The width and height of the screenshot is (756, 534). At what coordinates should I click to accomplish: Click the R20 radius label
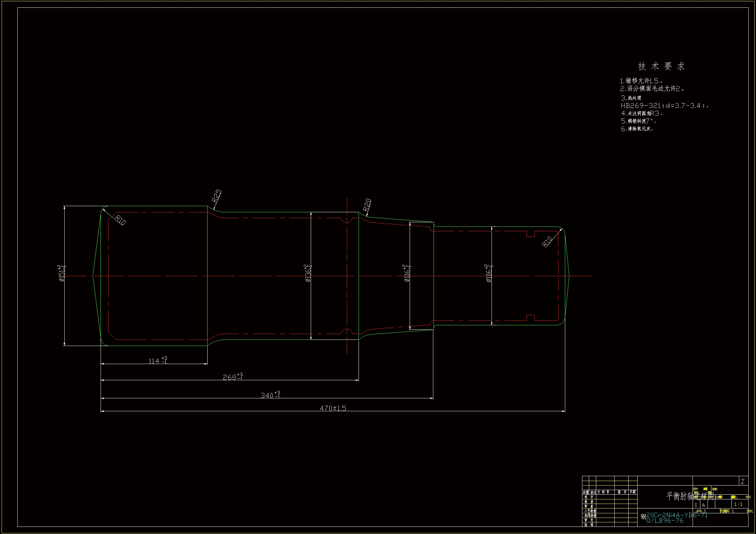click(367, 205)
